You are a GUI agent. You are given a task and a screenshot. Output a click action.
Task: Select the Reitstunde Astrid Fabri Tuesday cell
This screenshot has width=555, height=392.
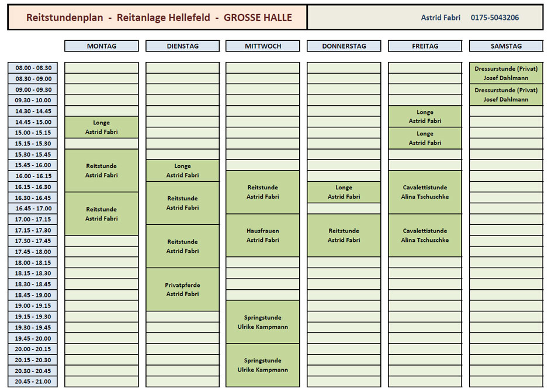coord(182,203)
